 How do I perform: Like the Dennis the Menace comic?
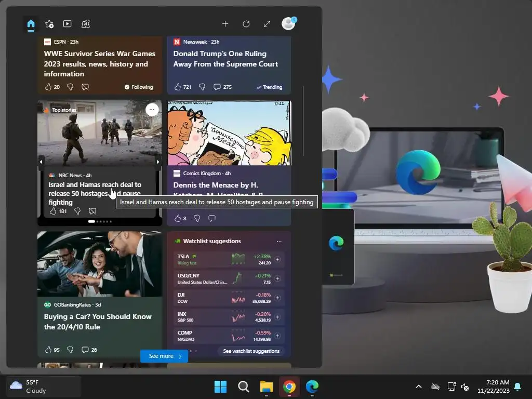coord(178,218)
